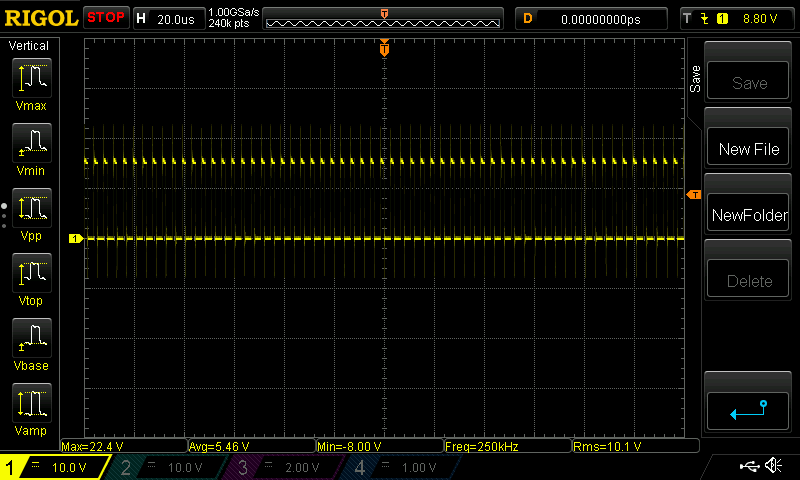Screen dimensions: 800x480
Task: Click the Vertical measurement menu header
Action: tap(29, 46)
